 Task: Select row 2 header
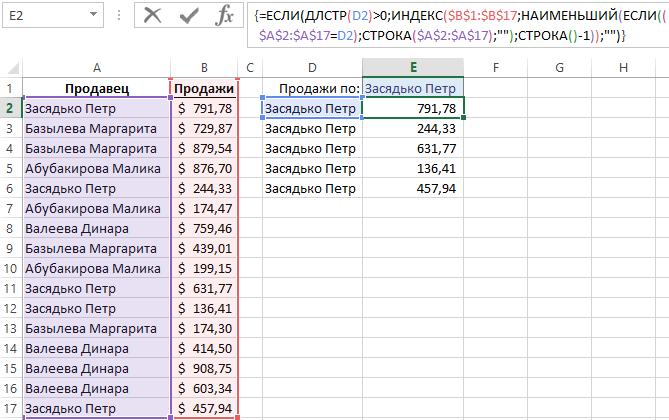tap(10, 108)
